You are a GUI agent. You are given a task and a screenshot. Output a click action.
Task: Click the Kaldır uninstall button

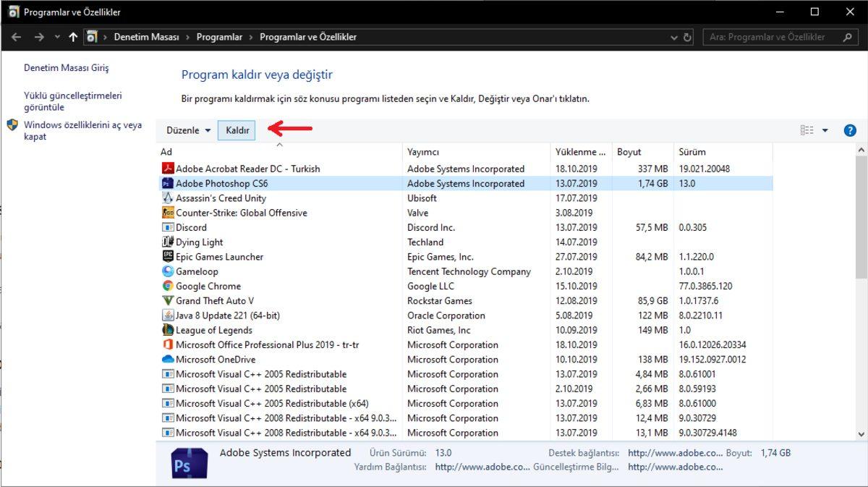[x=237, y=130]
